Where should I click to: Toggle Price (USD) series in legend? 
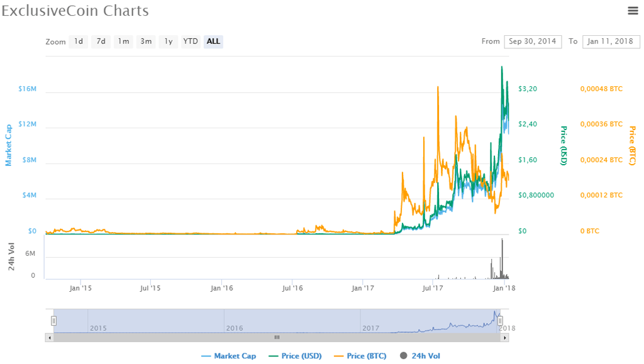tap(296, 356)
